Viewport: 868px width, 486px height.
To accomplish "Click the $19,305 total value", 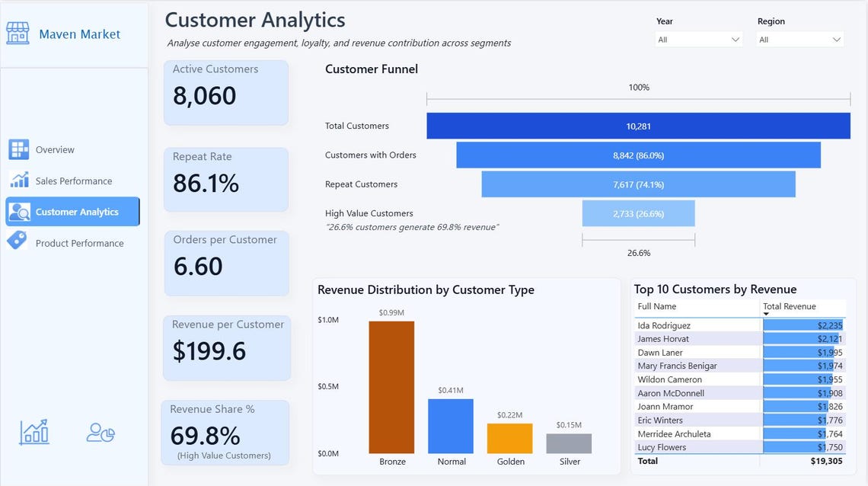I will (x=826, y=461).
